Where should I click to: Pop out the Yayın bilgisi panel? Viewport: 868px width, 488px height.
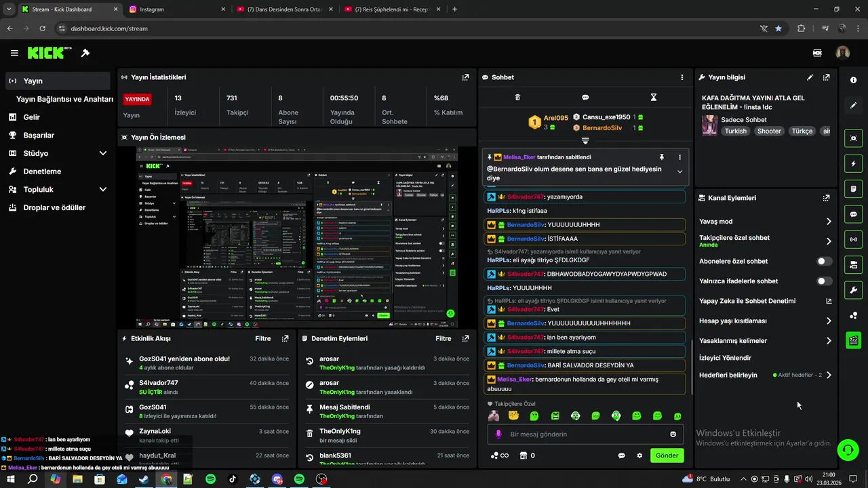(x=826, y=77)
